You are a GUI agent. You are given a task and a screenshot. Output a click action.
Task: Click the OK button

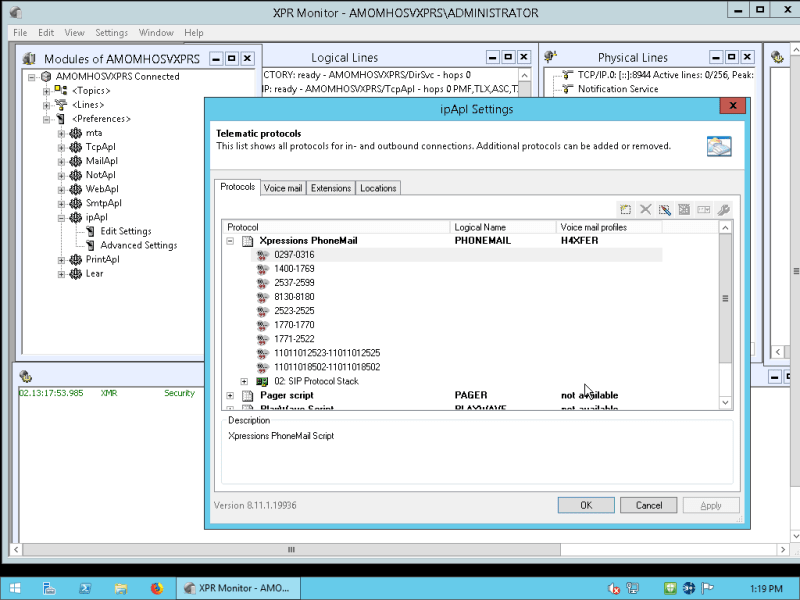click(x=586, y=505)
